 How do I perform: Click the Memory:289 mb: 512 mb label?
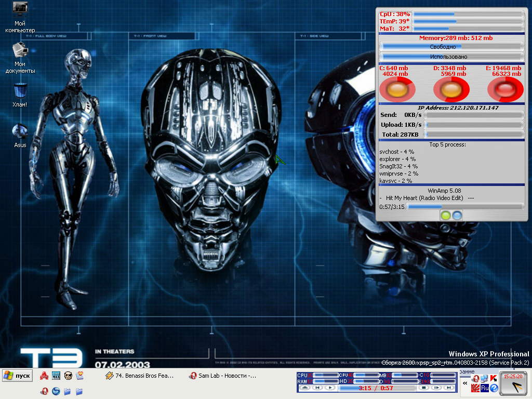(456, 38)
